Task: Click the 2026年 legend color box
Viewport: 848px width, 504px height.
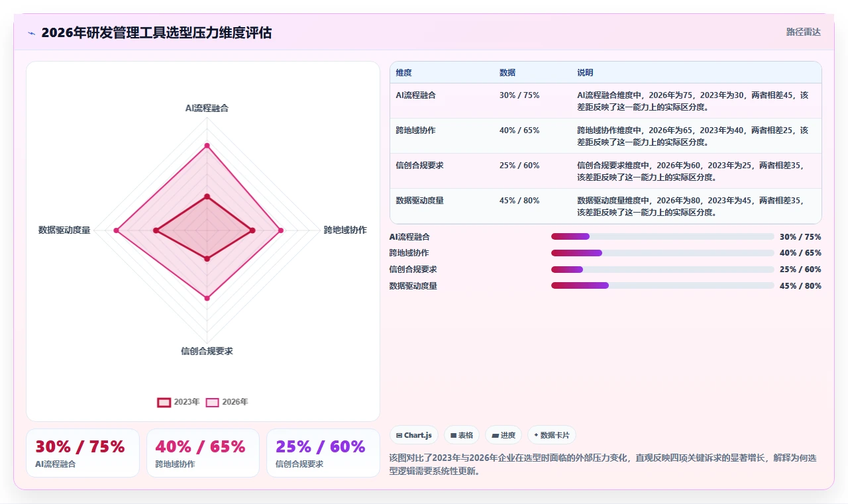Action: tap(212, 402)
